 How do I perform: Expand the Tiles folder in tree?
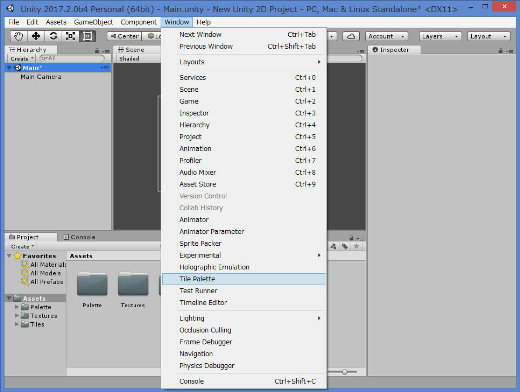coord(17,324)
